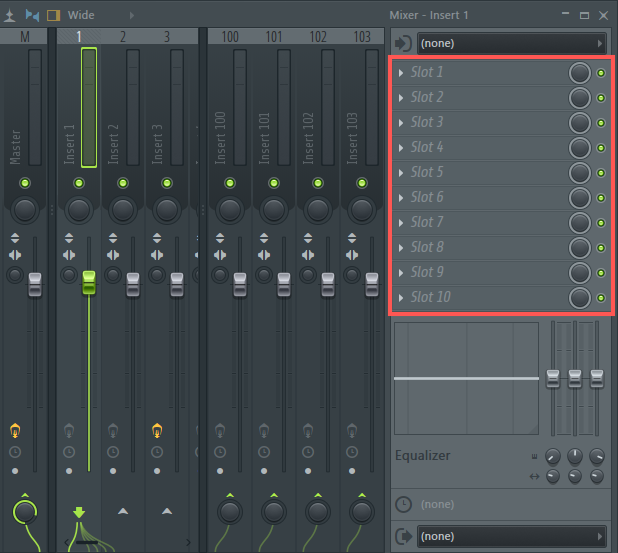Open the audio output selector dropdown
This screenshot has height=553, width=618.
coord(512,536)
